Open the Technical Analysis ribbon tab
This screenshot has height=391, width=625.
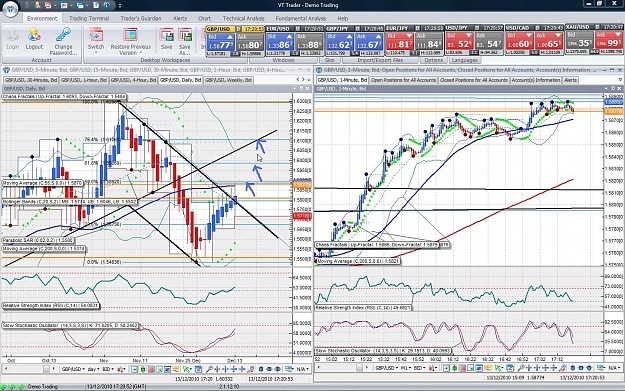pyautogui.click(x=244, y=18)
